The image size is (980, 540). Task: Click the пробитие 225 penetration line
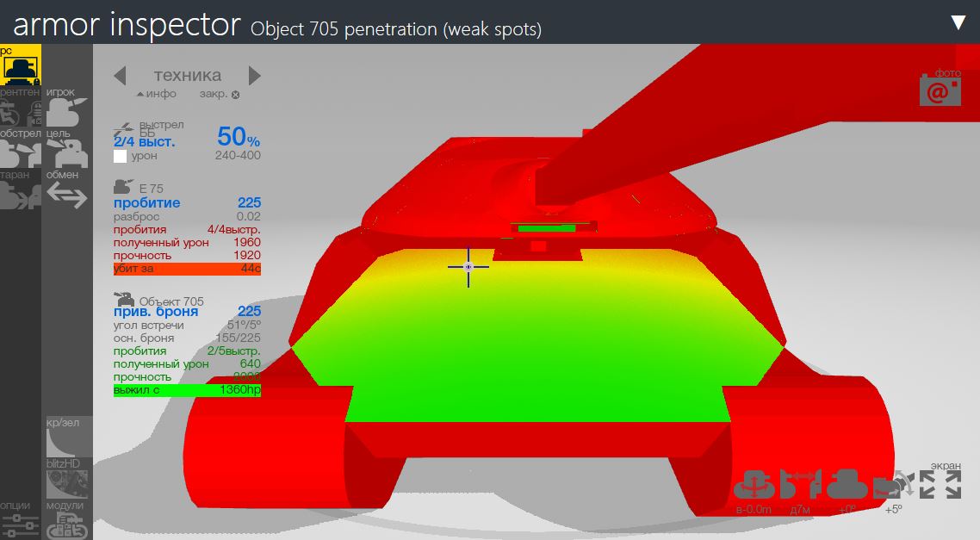click(x=187, y=202)
